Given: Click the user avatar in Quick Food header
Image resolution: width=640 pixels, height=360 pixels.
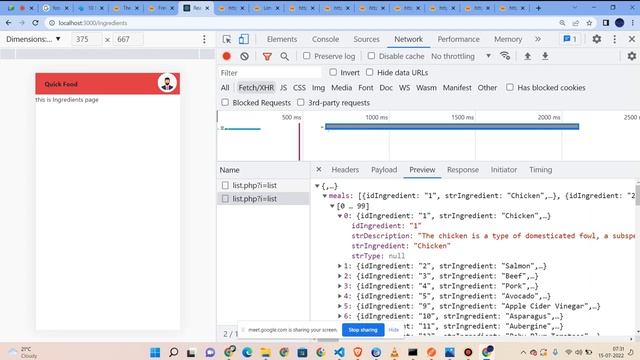Looking at the screenshot, I should (x=167, y=83).
